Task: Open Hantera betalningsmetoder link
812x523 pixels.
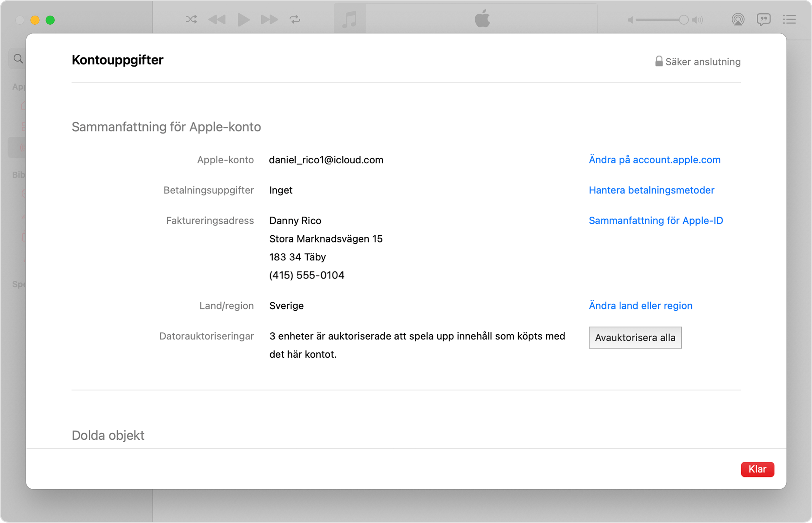Action: [652, 190]
